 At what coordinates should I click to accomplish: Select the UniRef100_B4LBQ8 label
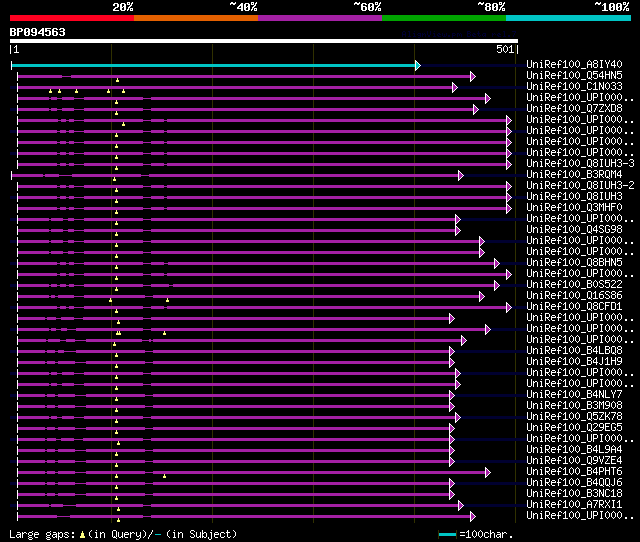[574, 351]
